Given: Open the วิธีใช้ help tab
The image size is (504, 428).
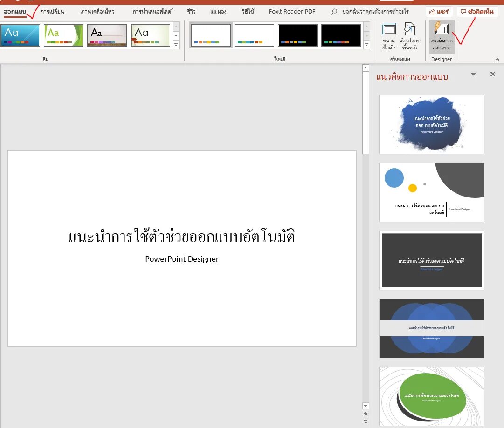Looking at the screenshot, I should click(x=248, y=12).
